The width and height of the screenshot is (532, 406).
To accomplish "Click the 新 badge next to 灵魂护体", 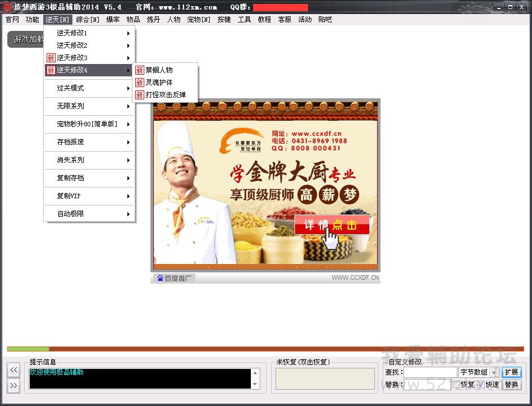I will coord(139,83).
